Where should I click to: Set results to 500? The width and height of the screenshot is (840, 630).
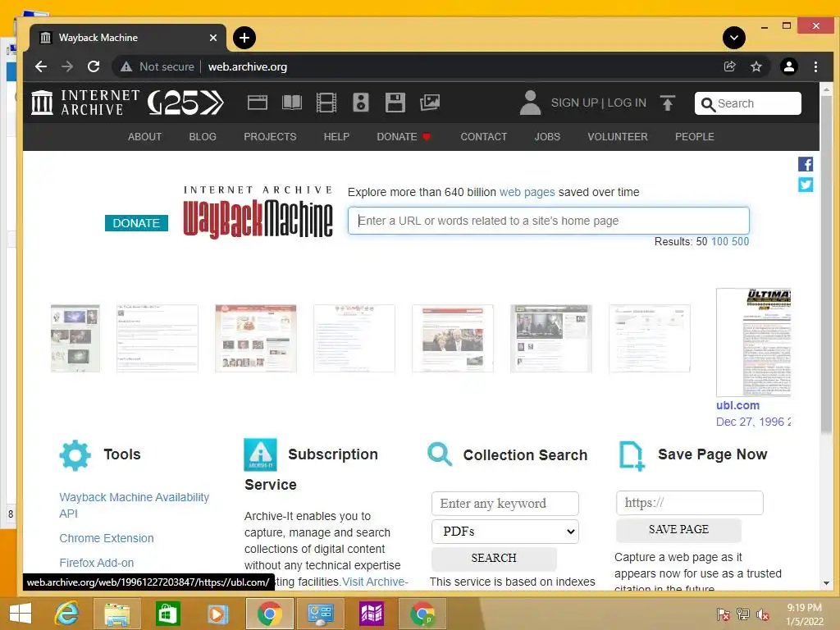click(740, 242)
